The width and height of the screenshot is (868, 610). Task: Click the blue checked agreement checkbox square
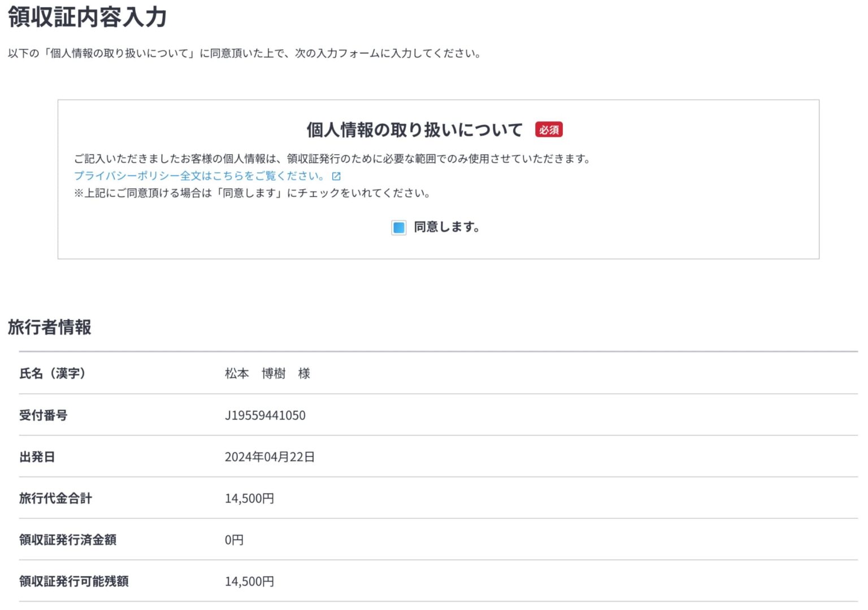coord(398,228)
